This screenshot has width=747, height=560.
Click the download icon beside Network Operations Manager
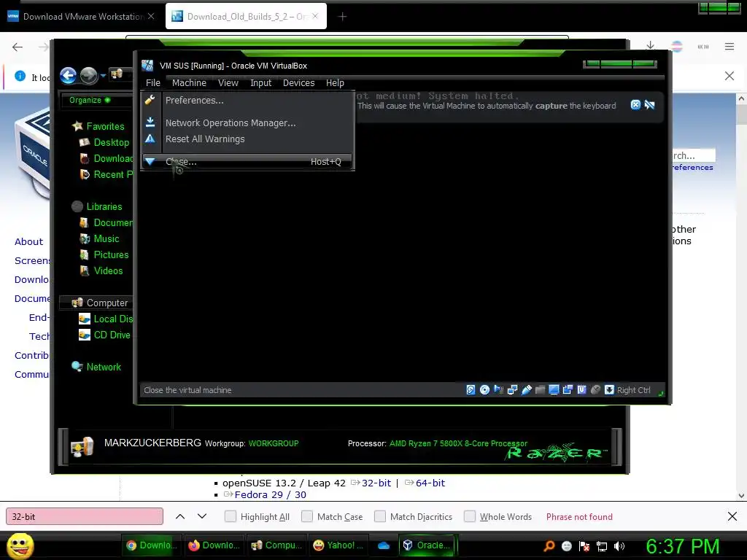(150, 122)
